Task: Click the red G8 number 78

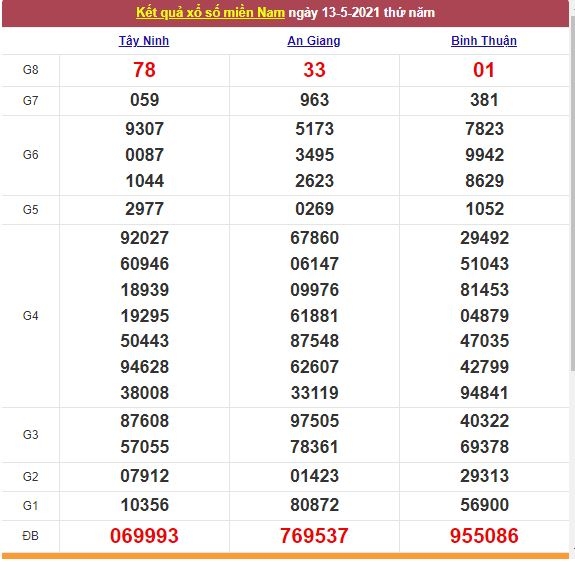Action: [144, 70]
